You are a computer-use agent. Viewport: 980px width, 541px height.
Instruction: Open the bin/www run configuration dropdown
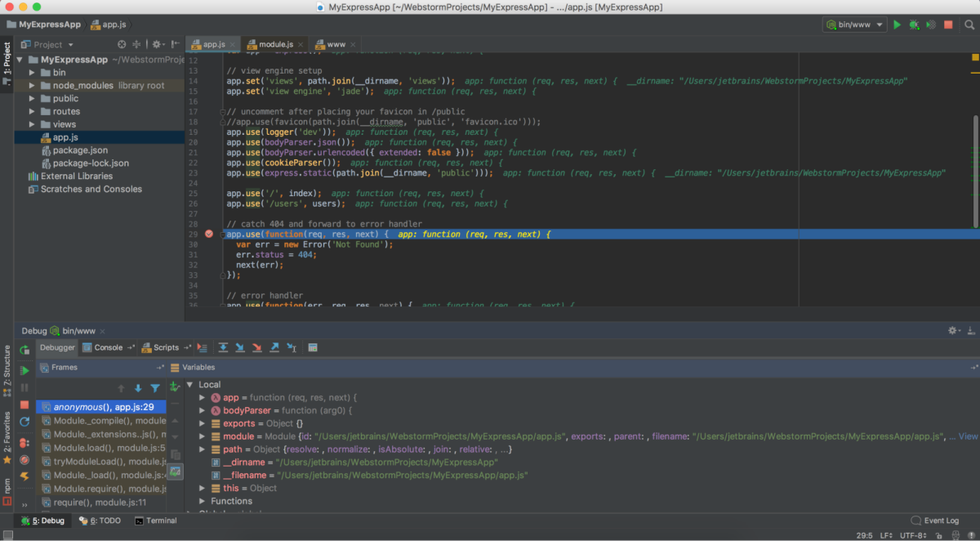click(854, 25)
